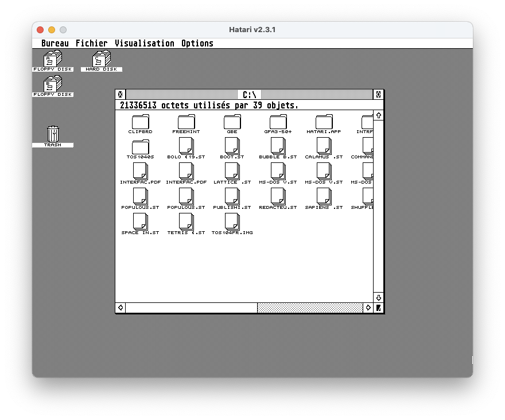The width and height of the screenshot is (505, 420).
Task: Select the LATTICE .ST file
Action: 232,173
